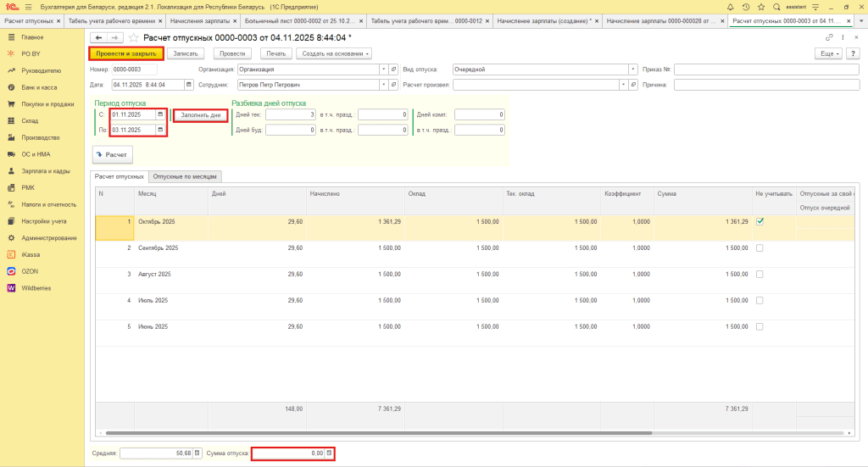Image resolution: width=868 pixels, height=467 pixels.
Task: Open the Зарплата и кадры section icon
Action: (x=12, y=170)
